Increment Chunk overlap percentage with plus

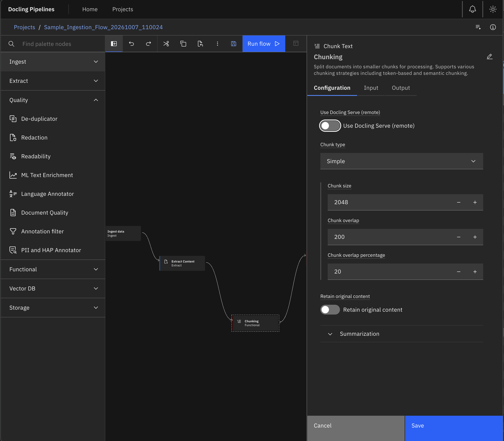coord(475,272)
